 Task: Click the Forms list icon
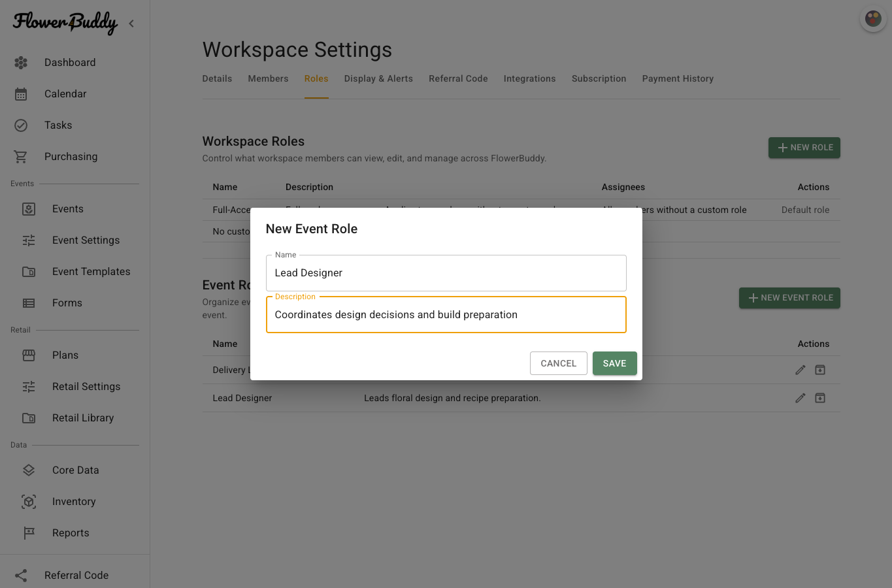click(x=29, y=303)
